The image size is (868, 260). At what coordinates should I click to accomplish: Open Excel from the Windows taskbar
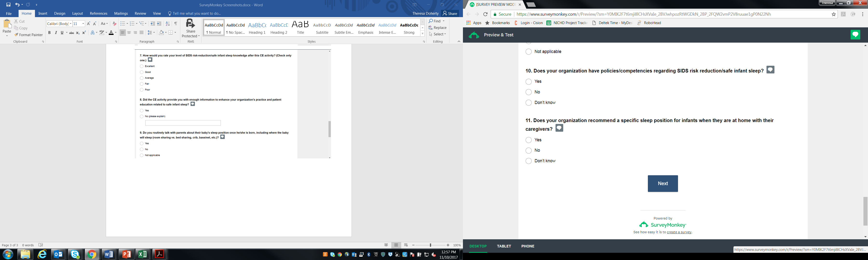coord(143,254)
